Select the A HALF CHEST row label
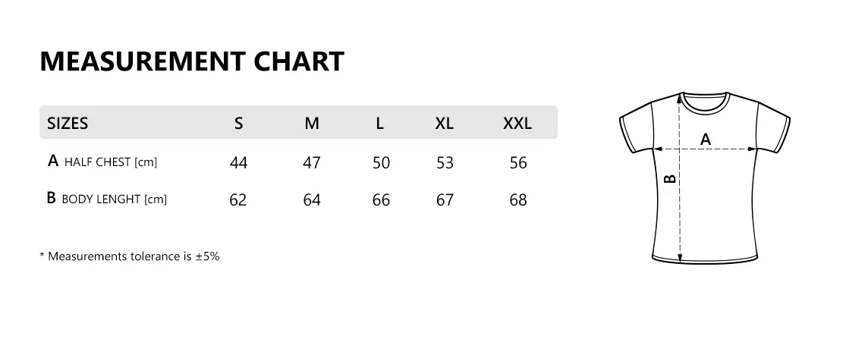The image size is (868, 364). 102,162
